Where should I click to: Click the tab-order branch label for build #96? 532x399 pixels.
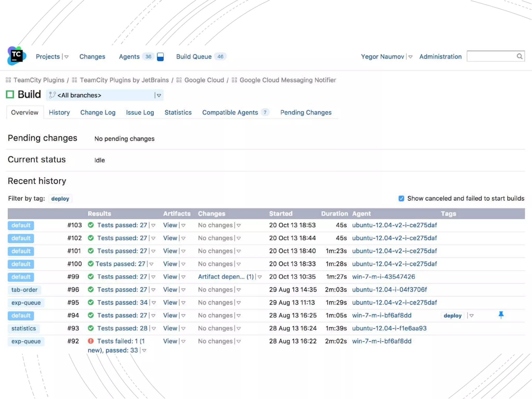pyautogui.click(x=24, y=290)
